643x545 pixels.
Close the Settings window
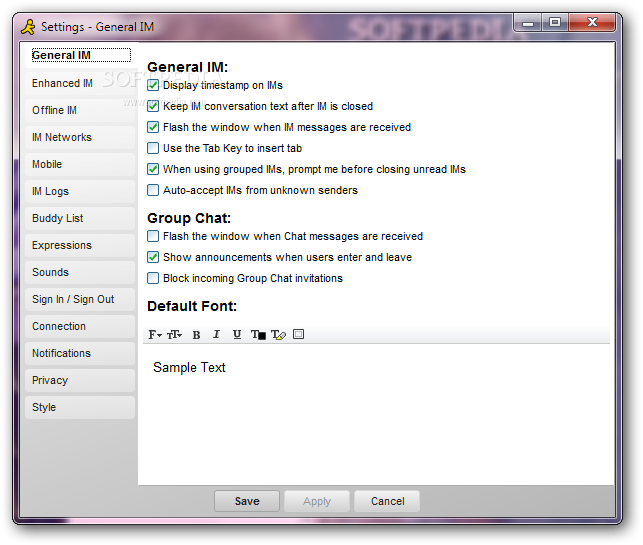(592, 23)
